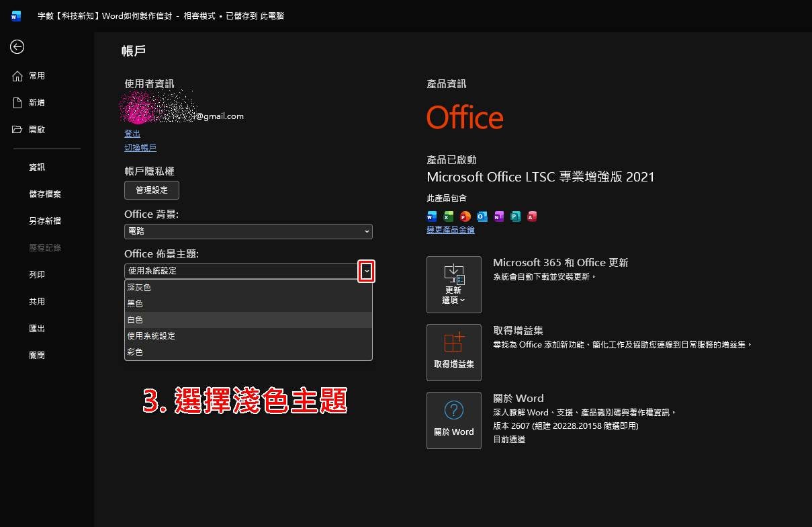This screenshot has height=527, width=812.
Task: Click the Word product icon
Action: 432,216
